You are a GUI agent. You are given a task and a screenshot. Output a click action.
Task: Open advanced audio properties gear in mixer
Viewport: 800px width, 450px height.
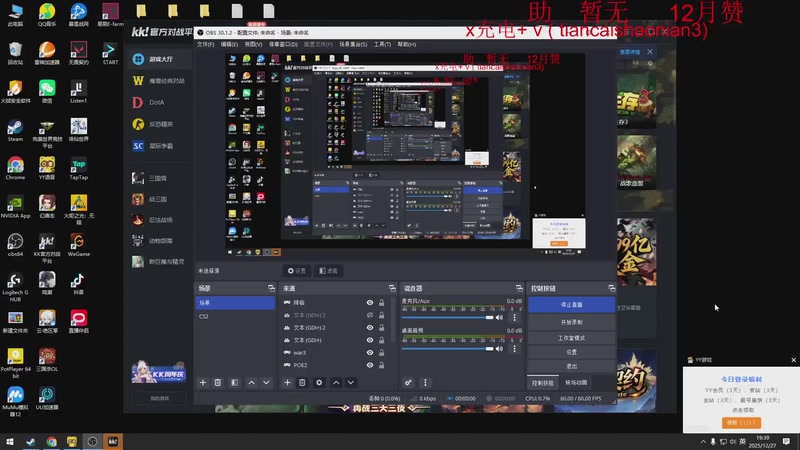pyautogui.click(x=408, y=383)
